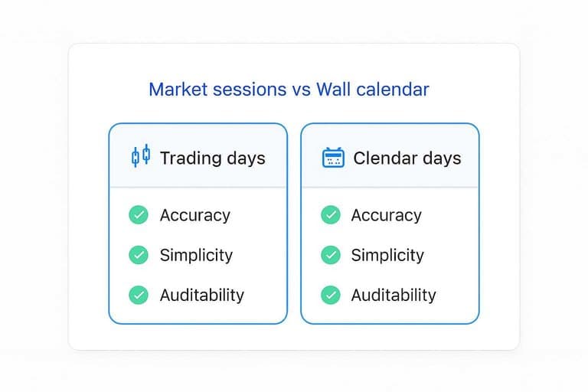The image size is (588, 392).
Task: Click the word "Wall" in the title
Action: [x=333, y=90]
